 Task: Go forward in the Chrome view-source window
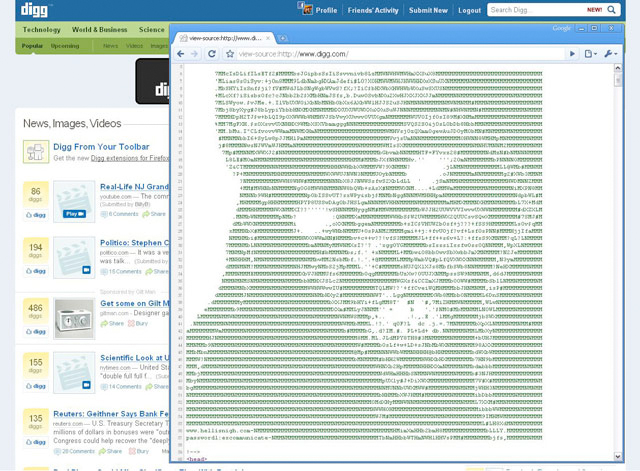[x=194, y=54]
